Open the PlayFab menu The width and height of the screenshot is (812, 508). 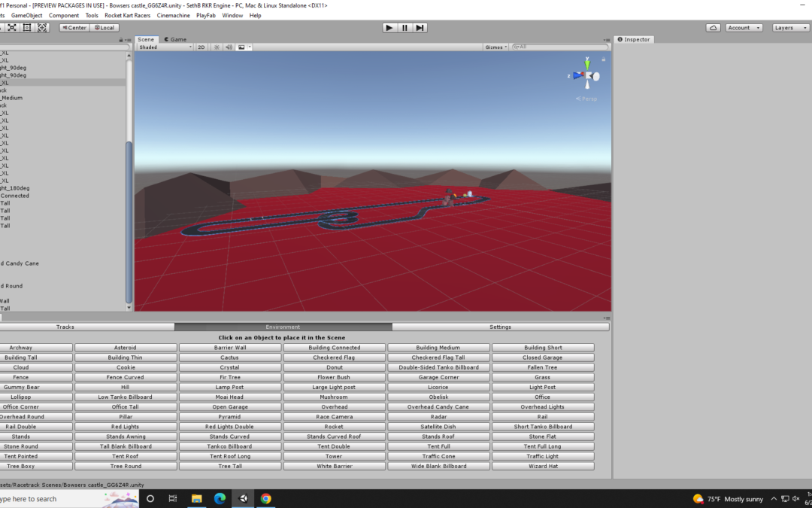click(x=205, y=16)
